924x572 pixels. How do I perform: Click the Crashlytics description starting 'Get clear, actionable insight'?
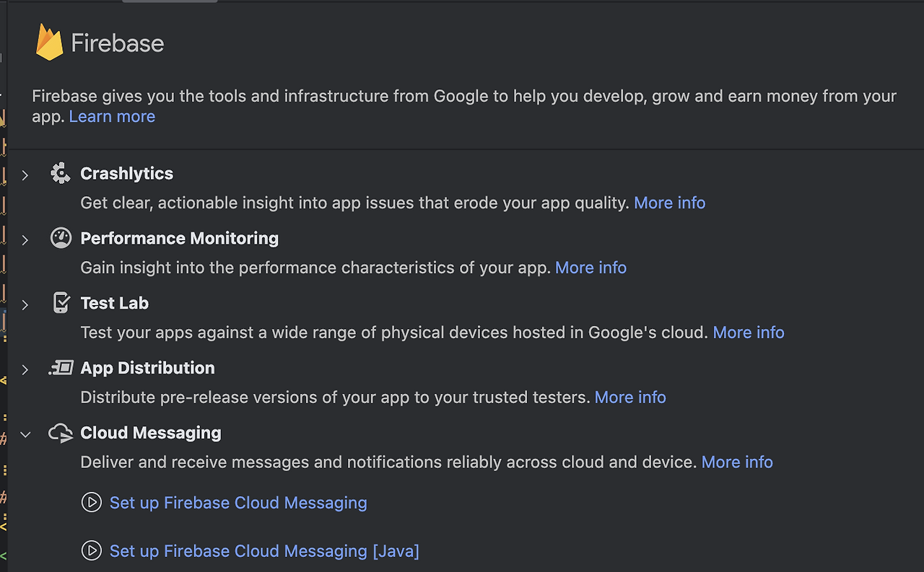click(354, 203)
